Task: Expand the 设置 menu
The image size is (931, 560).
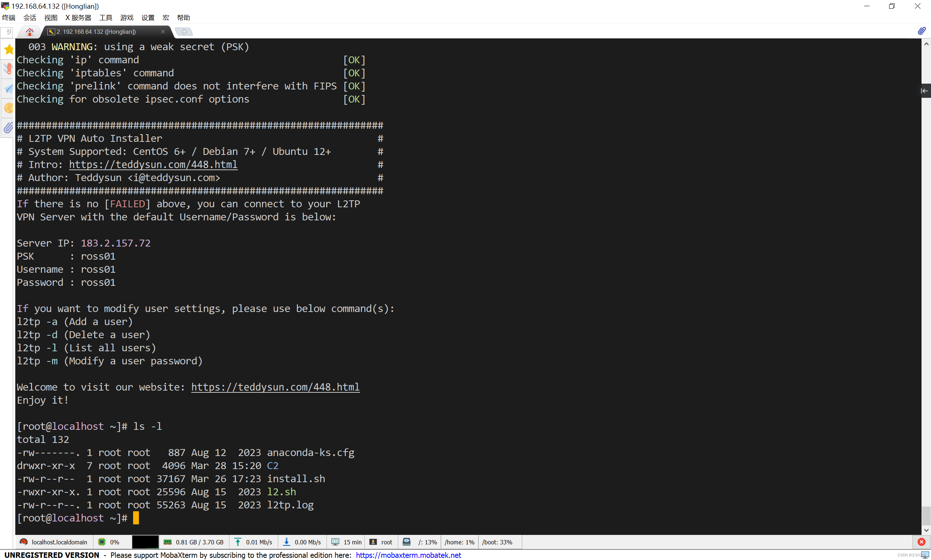Action: (x=148, y=18)
